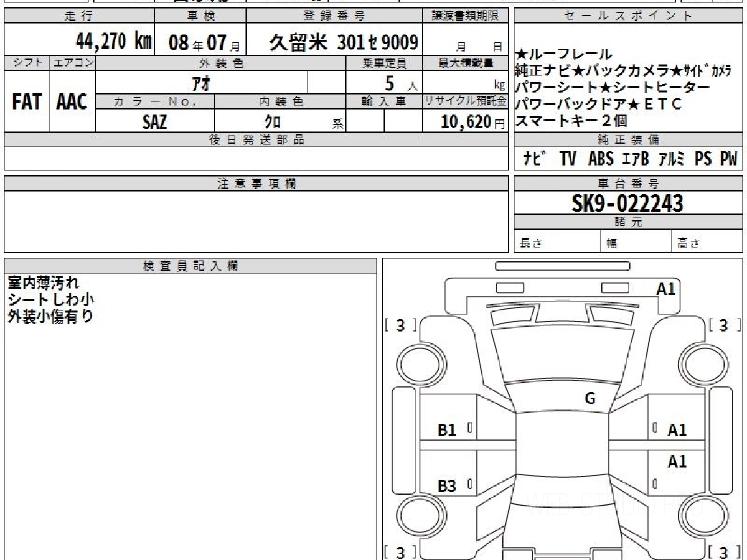Click the B3 damage mark on diagram
This screenshot has height=560, width=747.
tap(447, 487)
